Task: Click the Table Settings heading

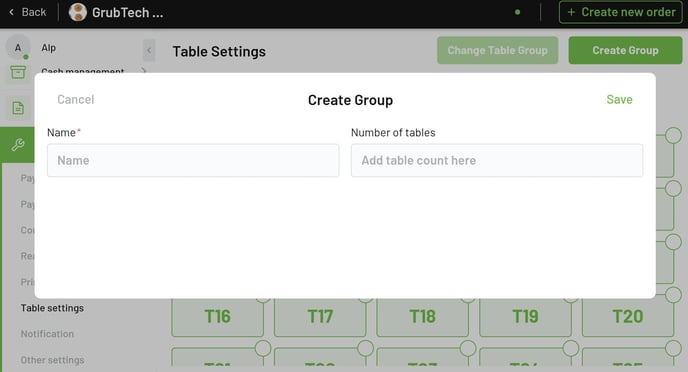Action: pos(219,51)
